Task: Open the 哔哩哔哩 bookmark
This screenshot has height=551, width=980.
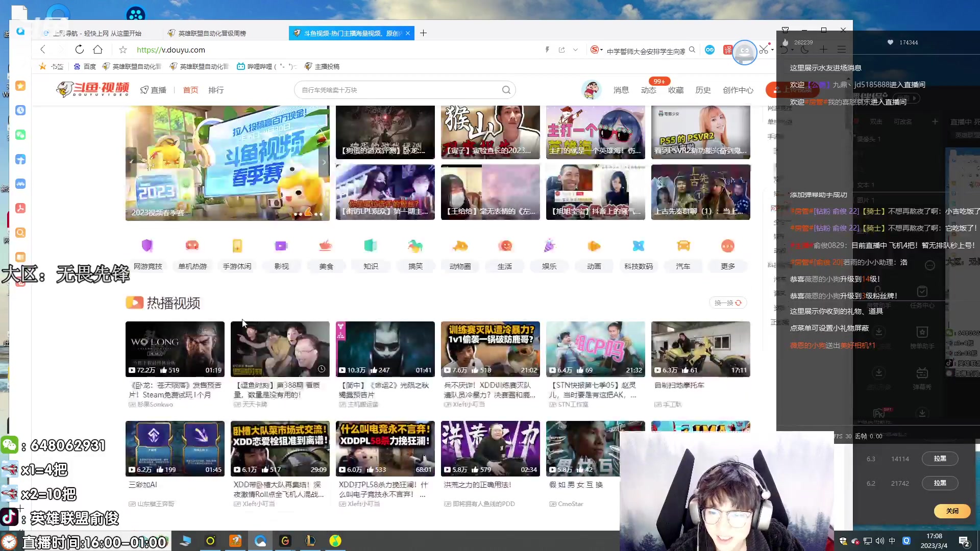Action: (x=266, y=66)
